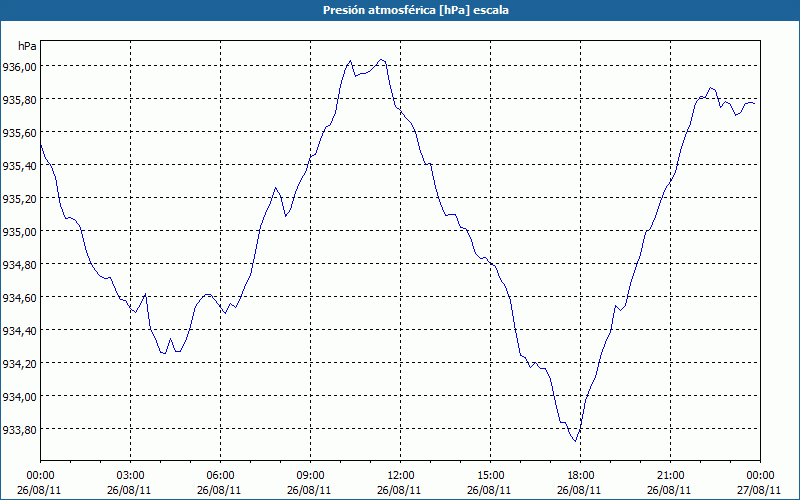The width and height of the screenshot is (800, 500).
Task: Click the 00:00 label above 27/08/11
Action: pos(761,476)
